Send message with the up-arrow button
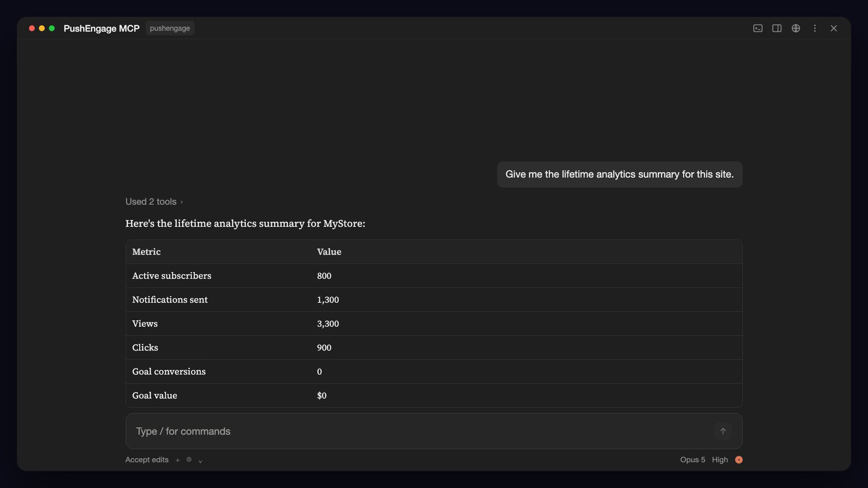Viewport: 868px width, 488px height. (x=723, y=431)
